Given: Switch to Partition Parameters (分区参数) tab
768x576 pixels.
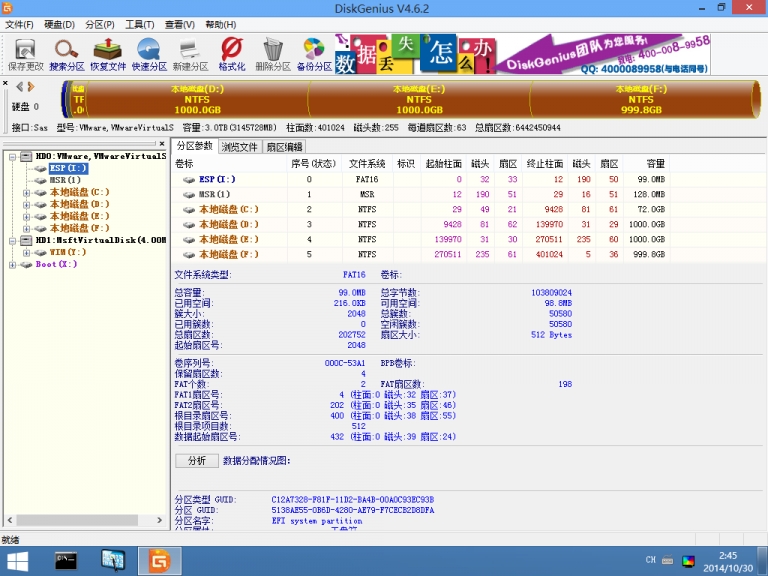Looking at the screenshot, I should point(194,146).
